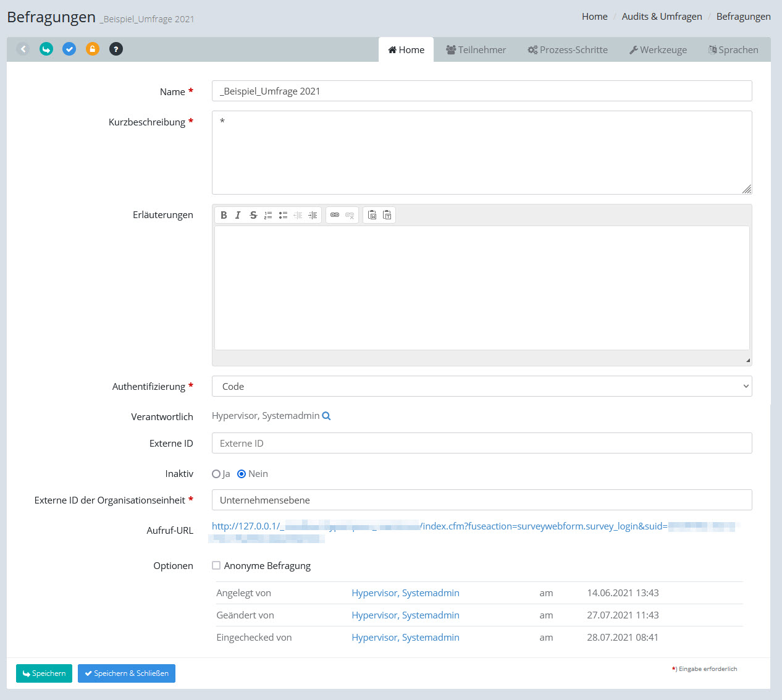Click the orange unlock icon in toolbar
The height and width of the screenshot is (700, 782).
tap(93, 49)
